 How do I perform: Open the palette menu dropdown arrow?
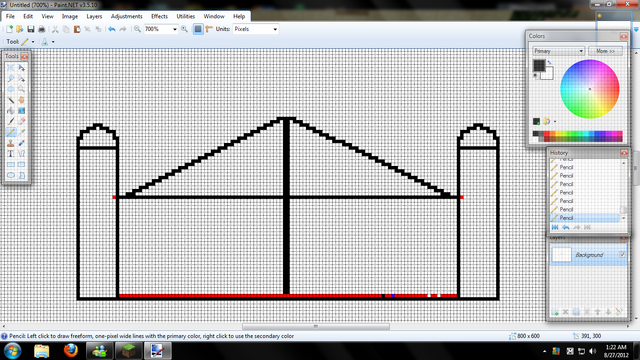pos(555,122)
